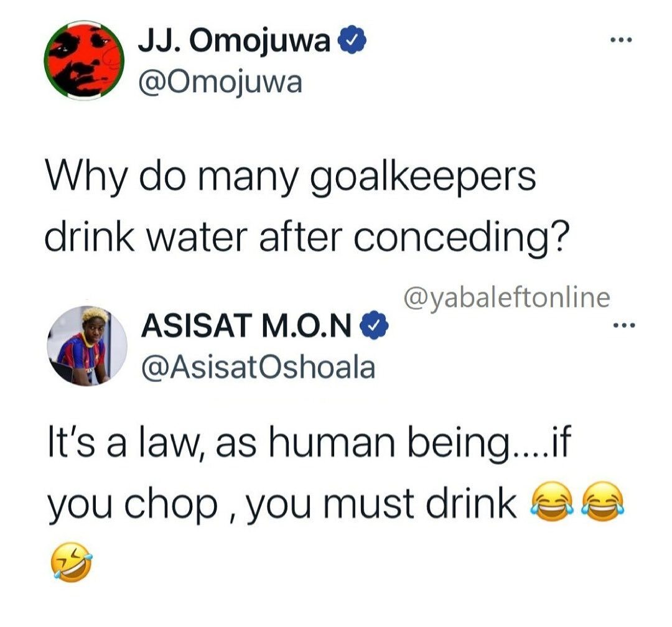Click the rolling-on-floor laughing emoji
The width and height of the screenshot is (672, 627).
[x=72, y=562]
